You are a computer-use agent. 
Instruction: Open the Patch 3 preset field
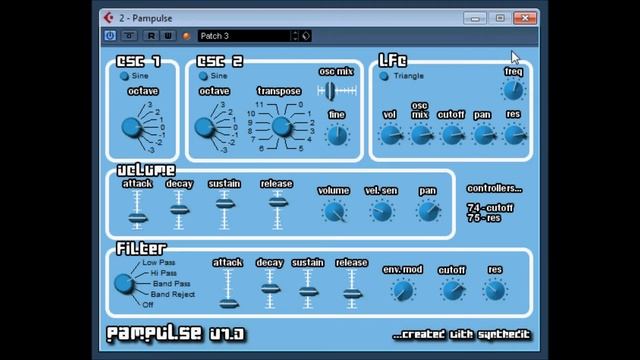pyautogui.click(x=244, y=36)
